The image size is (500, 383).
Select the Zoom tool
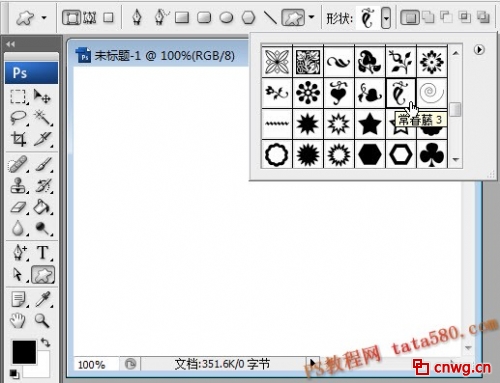[42, 320]
